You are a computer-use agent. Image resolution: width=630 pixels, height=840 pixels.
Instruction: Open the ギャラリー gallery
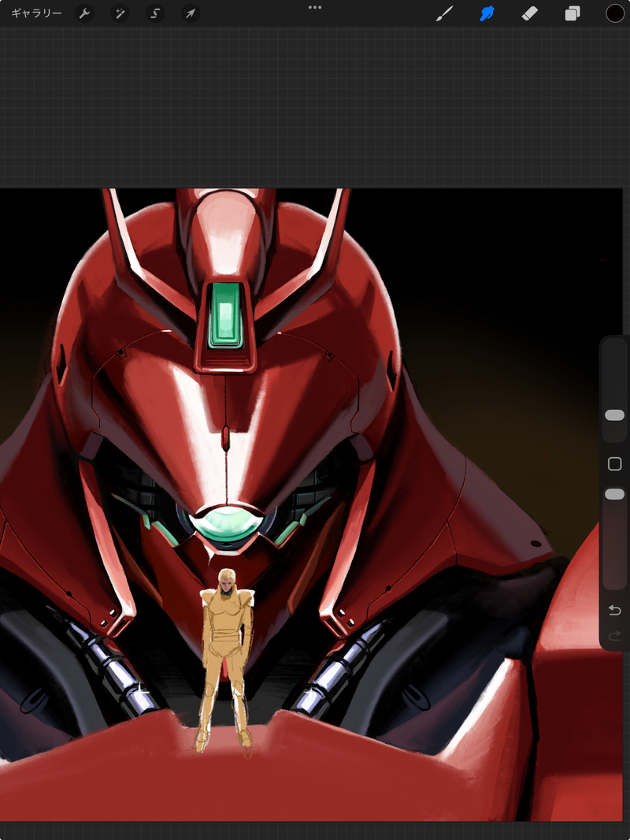[36, 13]
